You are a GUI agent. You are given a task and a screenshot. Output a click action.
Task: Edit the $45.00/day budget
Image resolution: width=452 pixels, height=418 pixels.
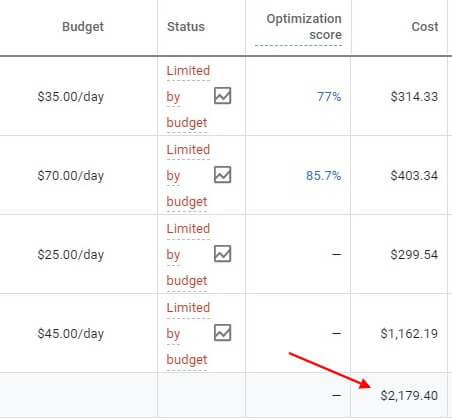[71, 334]
